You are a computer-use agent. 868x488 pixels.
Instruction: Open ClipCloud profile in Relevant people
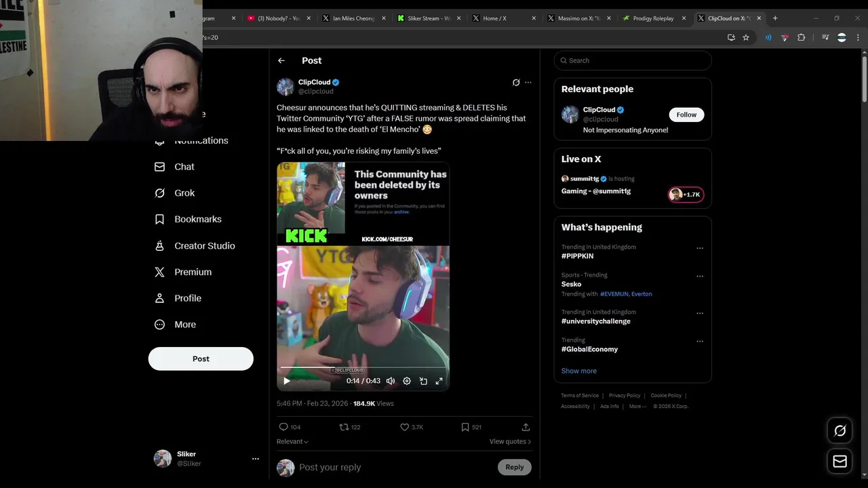(599, 110)
